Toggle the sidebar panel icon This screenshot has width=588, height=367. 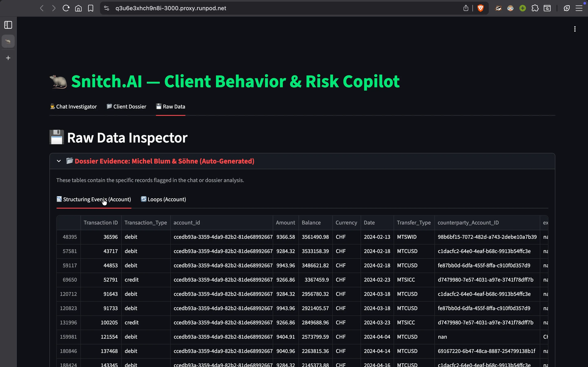pyautogui.click(x=8, y=25)
